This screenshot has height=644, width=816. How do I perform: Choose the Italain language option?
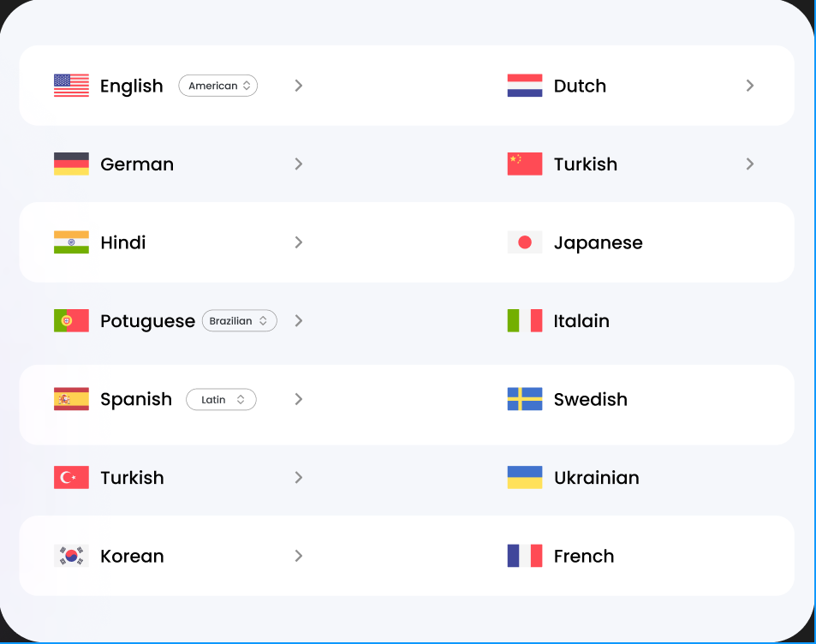pos(581,320)
